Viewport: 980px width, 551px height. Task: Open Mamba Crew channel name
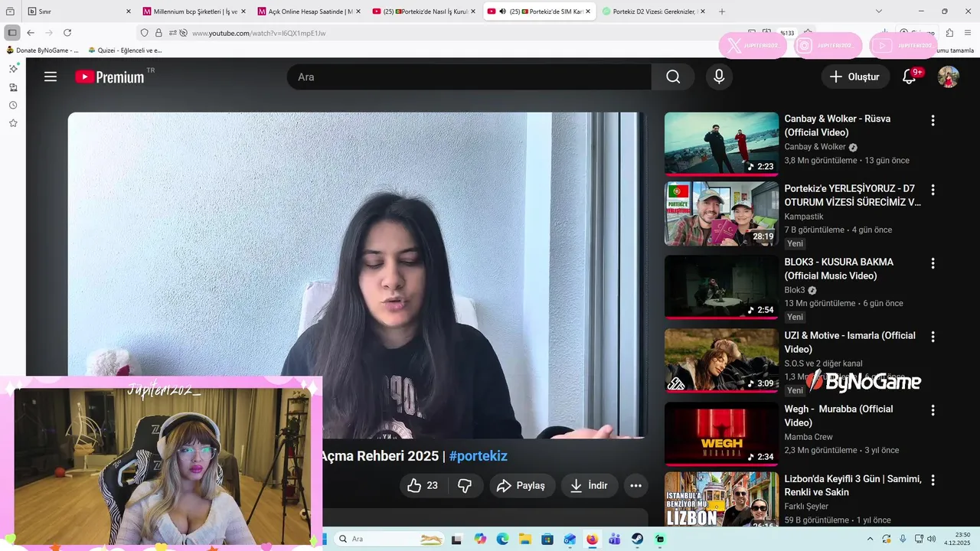(x=808, y=437)
